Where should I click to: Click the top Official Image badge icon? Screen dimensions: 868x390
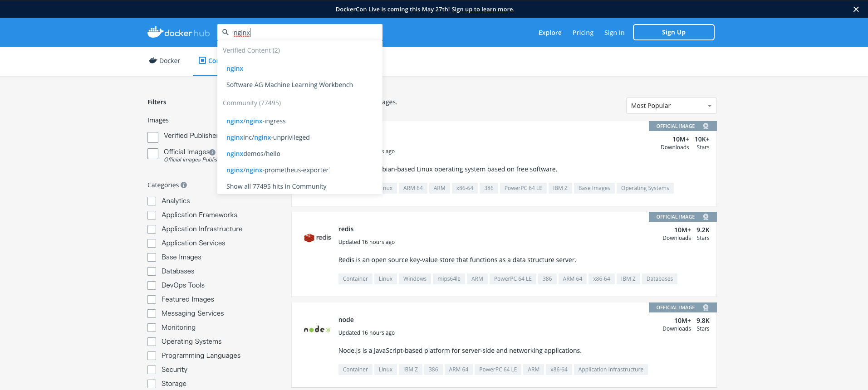pos(706,126)
